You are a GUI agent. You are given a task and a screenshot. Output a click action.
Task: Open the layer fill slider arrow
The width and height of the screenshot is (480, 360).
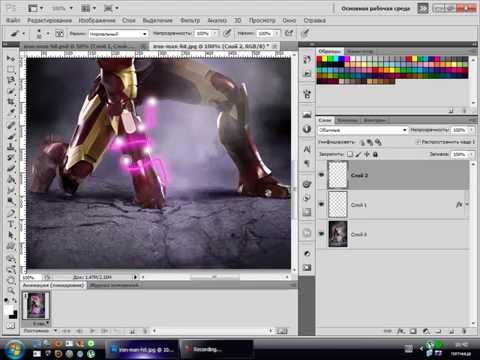coord(471,154)
